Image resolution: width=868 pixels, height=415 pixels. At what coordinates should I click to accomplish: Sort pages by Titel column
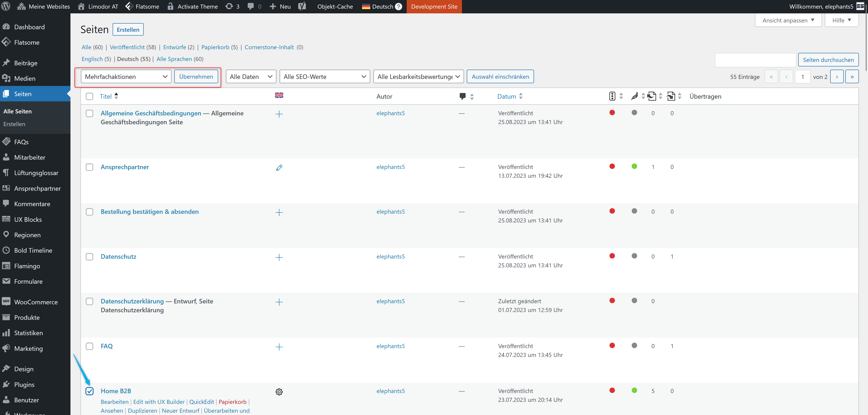pos(109,96)
